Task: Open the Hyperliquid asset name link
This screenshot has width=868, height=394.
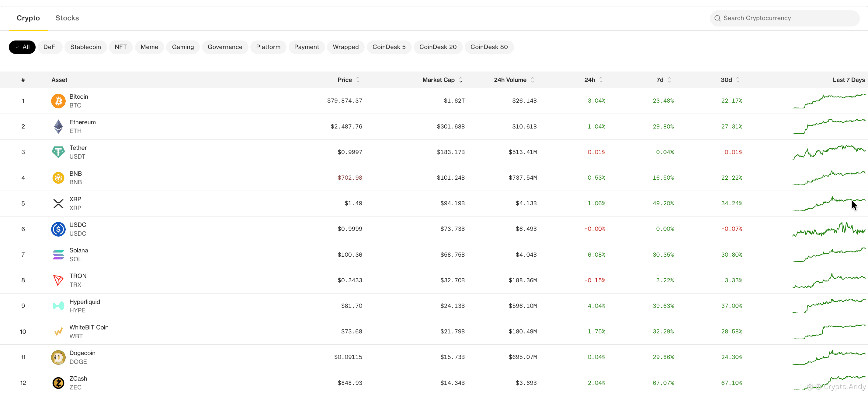Action: click(x=85, y=301)
